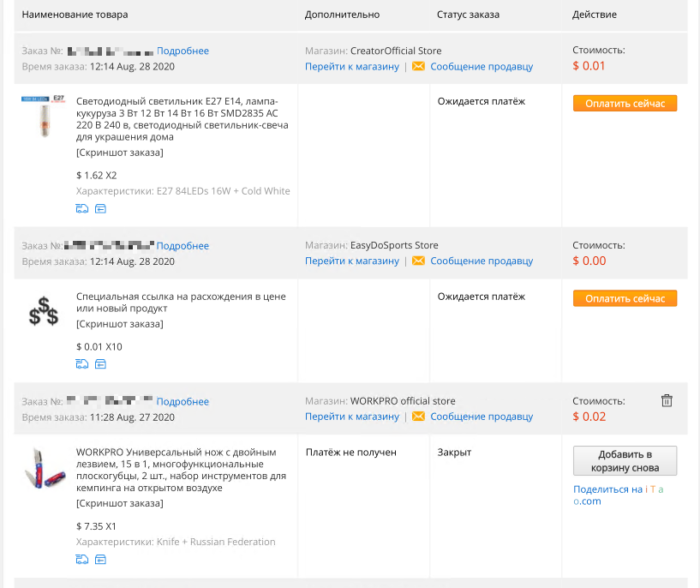This screenshot has width=700, height=588.
Task: Pay now for the LED lamp order
Action: point(625,104)
